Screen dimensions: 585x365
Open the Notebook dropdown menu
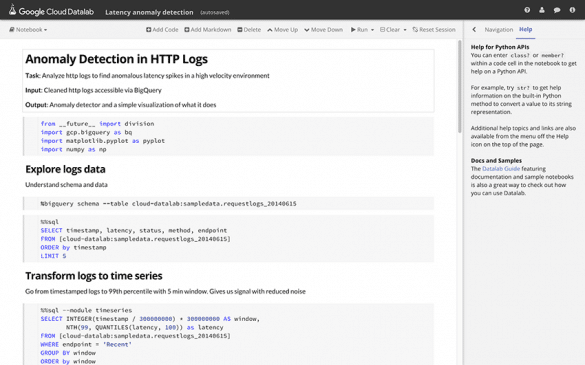tap(28, 29)
